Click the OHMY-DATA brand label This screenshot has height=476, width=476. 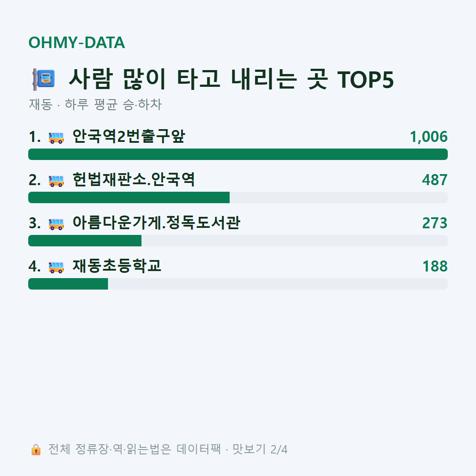[x=77, y=42]
